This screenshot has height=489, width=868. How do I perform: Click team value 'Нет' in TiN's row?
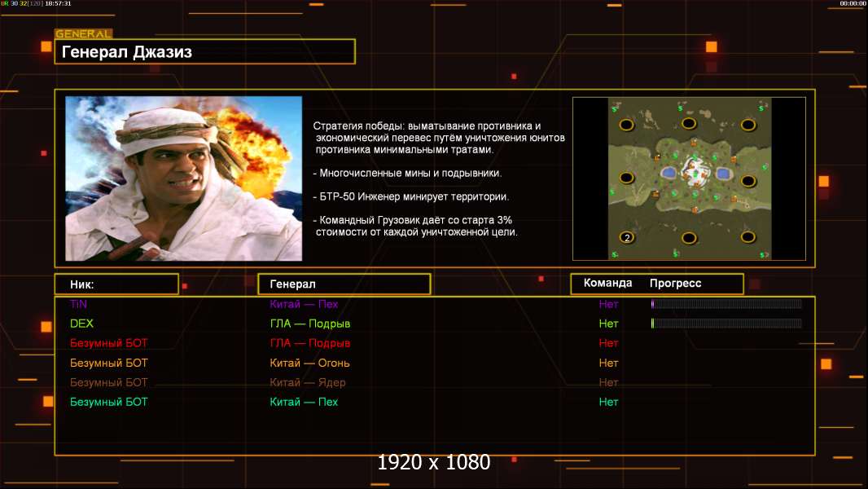coord(608,304)
